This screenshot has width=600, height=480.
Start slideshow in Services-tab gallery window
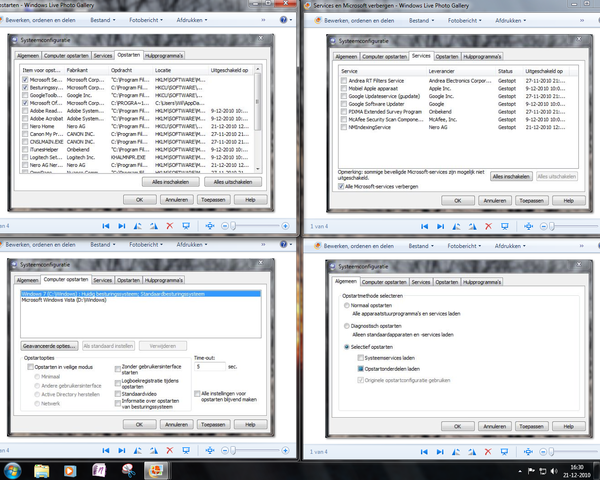click(505, 226)
